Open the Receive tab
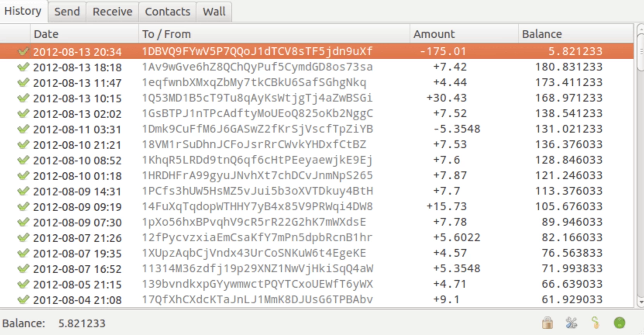This screenshot has height=335, width=644. click(x=112, y=12)
